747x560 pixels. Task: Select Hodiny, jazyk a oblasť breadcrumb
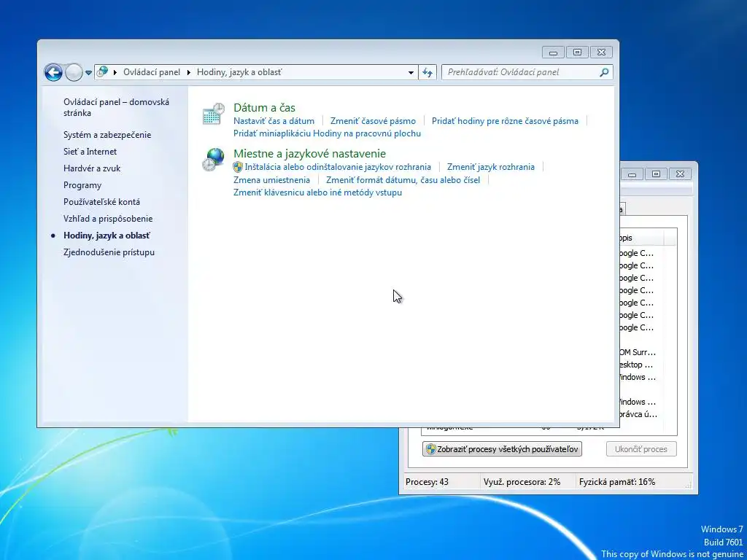pos(239,72)
